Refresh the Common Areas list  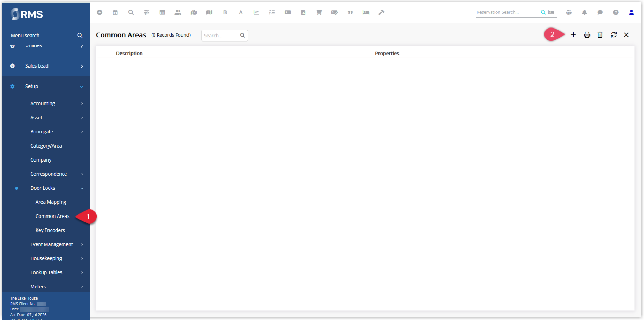[x=614, y=35]
